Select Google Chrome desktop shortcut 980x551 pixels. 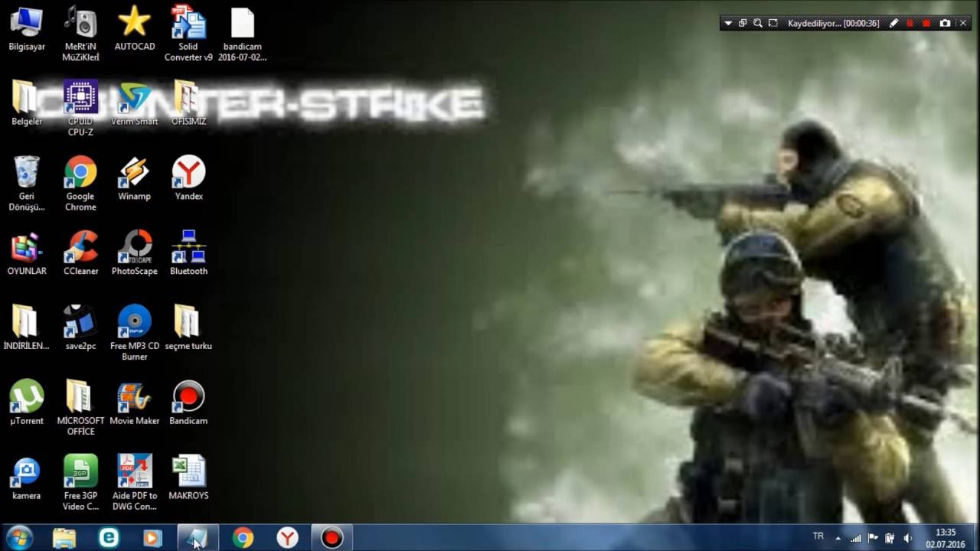coord(80,184)
